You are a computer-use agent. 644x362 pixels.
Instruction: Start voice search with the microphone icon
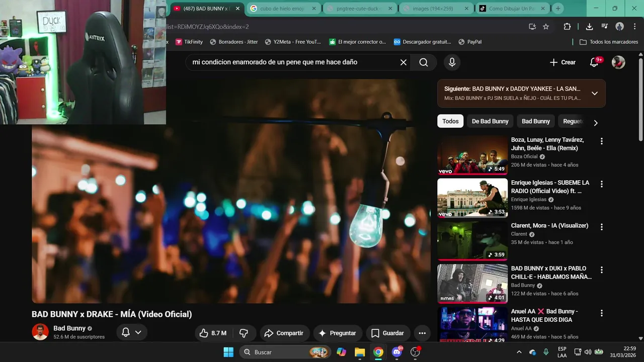pos(452,62)
